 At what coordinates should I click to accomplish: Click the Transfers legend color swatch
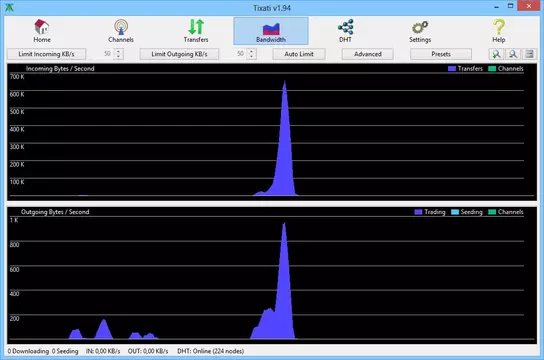[451, 69]
